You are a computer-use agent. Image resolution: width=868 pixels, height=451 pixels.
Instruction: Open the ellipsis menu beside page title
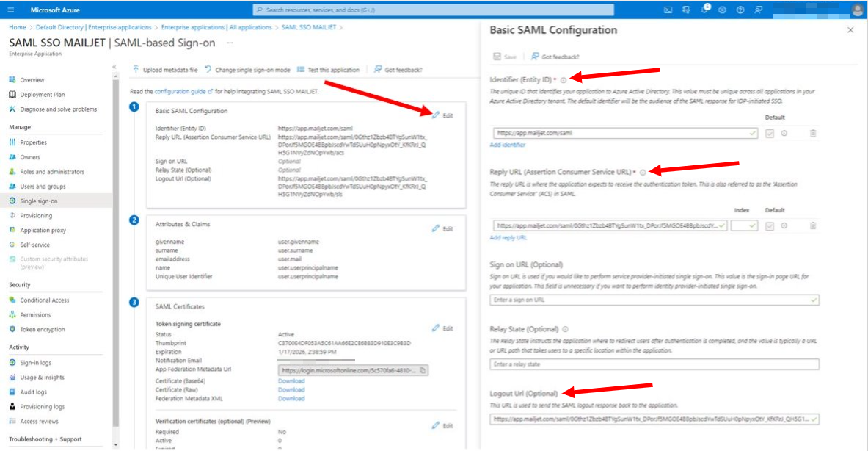coord(230,43)
